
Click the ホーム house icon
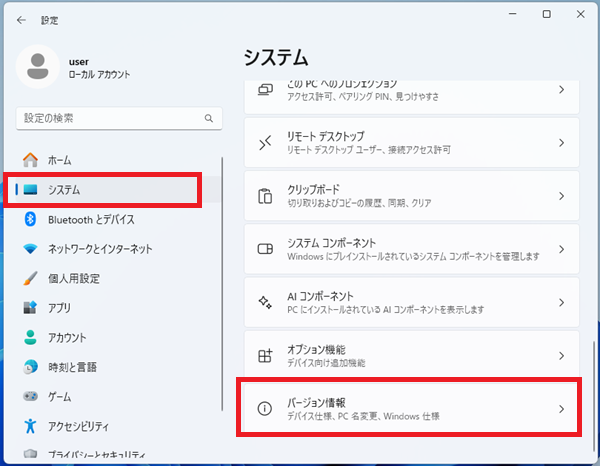click(x=30, y=160)
